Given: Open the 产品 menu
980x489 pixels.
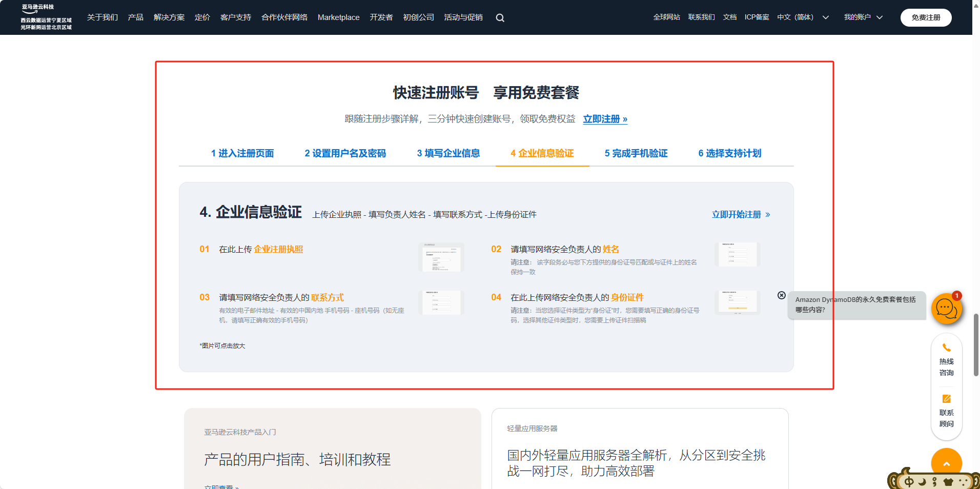Looking at the screenshot, I should [135, 17].
